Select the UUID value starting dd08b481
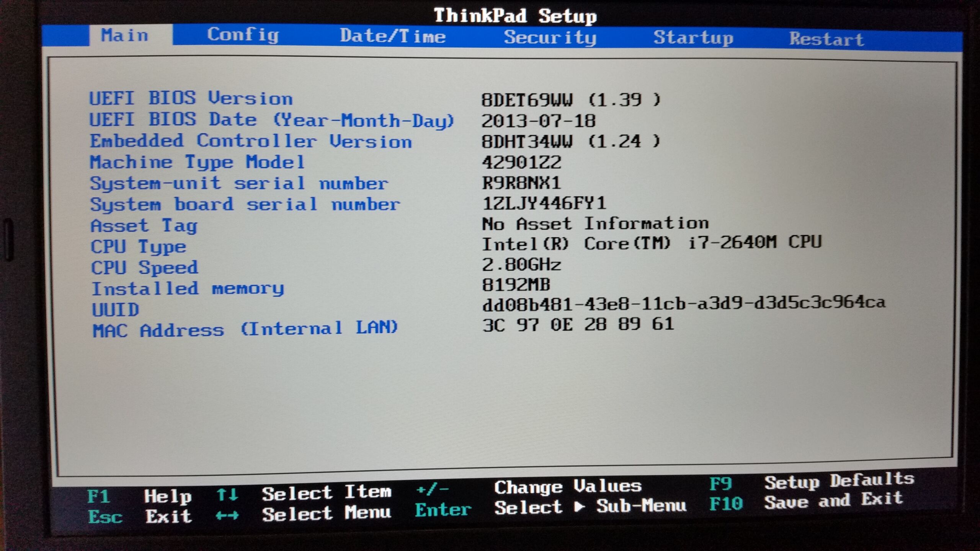This screenshot has width=980, height=551. pos(684,304)
